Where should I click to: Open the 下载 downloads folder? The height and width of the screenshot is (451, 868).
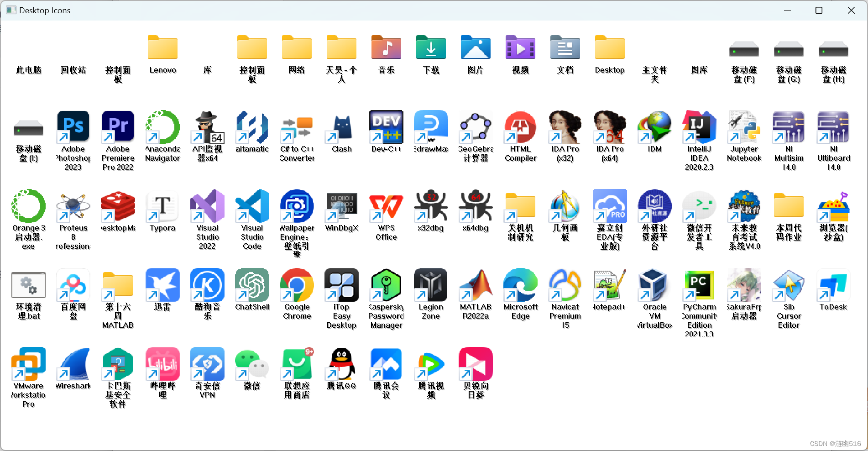431,47
